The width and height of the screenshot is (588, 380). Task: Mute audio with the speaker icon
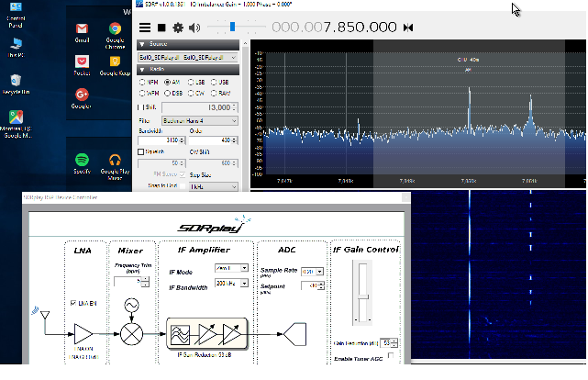click(194, 28)
